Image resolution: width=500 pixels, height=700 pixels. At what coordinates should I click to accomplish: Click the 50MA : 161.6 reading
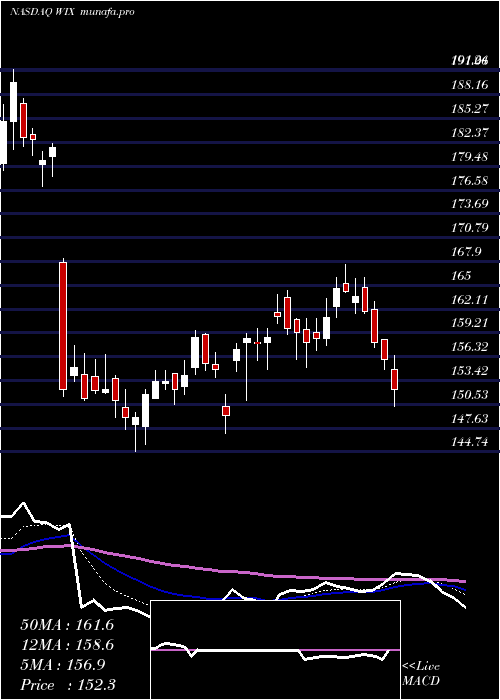pyautogui.click(x=67, y=625)
